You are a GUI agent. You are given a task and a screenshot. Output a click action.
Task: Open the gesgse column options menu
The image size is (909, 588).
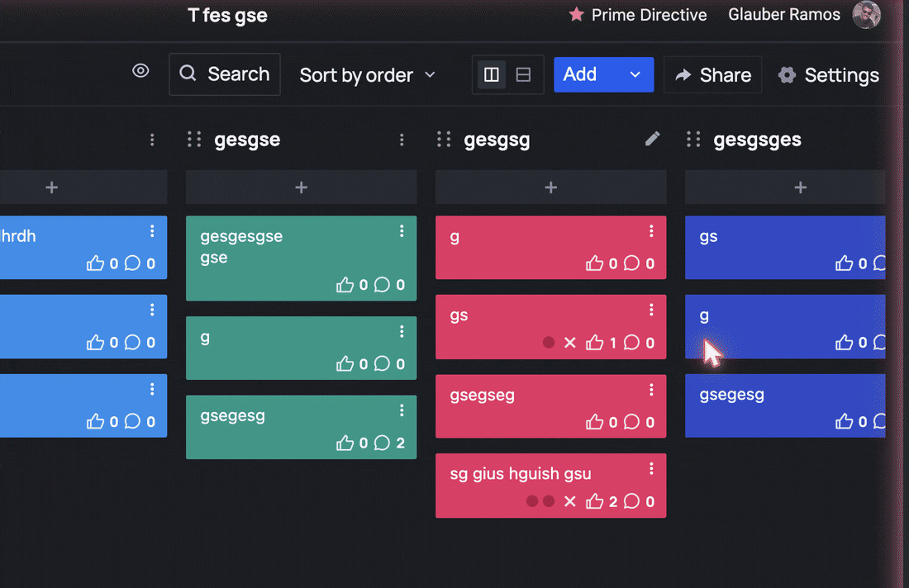[402, 140]
